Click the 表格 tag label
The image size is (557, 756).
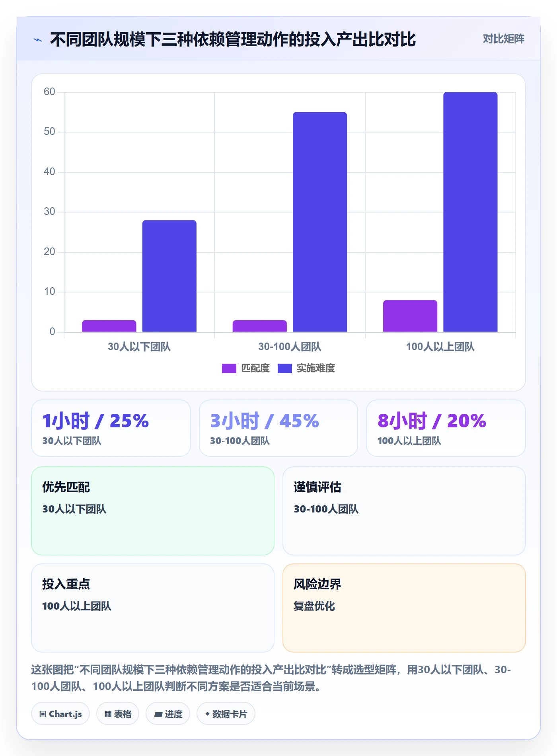(123, 714)
